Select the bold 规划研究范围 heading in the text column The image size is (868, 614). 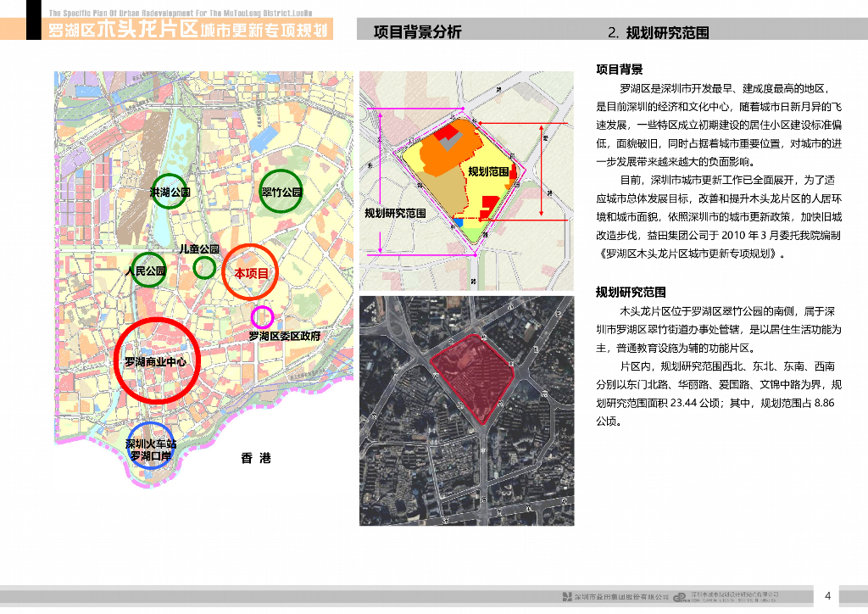click(631, 293)
